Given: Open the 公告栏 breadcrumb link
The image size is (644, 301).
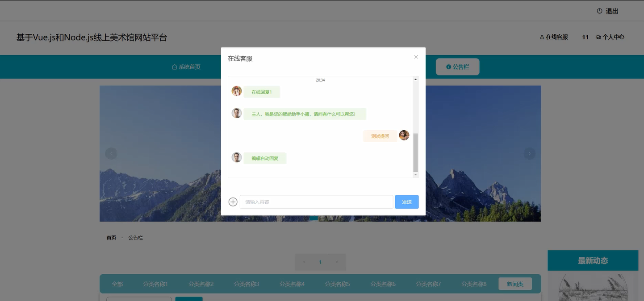Looking at the screenshot, I should 135,237.
